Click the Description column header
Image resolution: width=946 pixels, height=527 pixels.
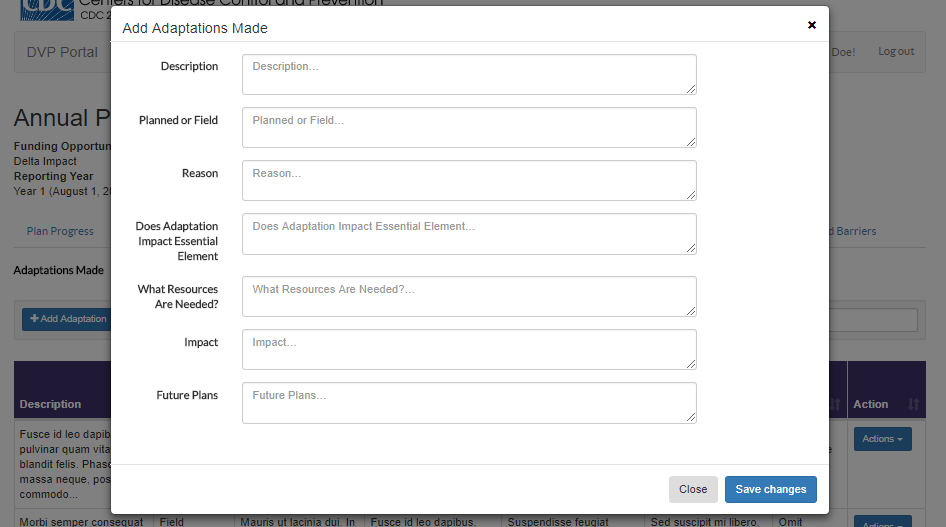pyautogui.click(x=50, y=404)
